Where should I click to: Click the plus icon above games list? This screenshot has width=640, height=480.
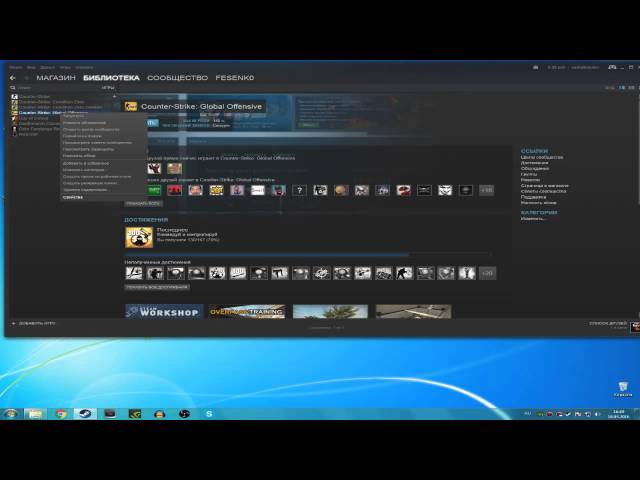[x=114, y=96]
